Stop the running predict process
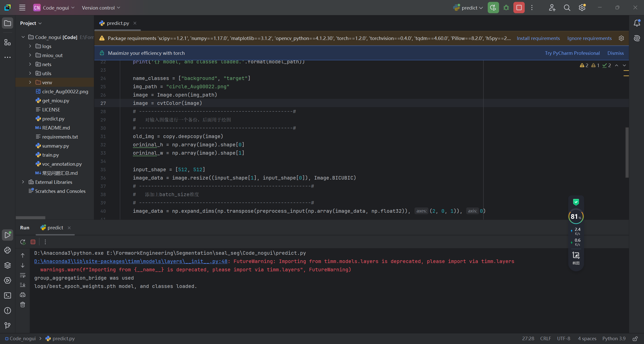644x344 pixels. coord(519,8)
